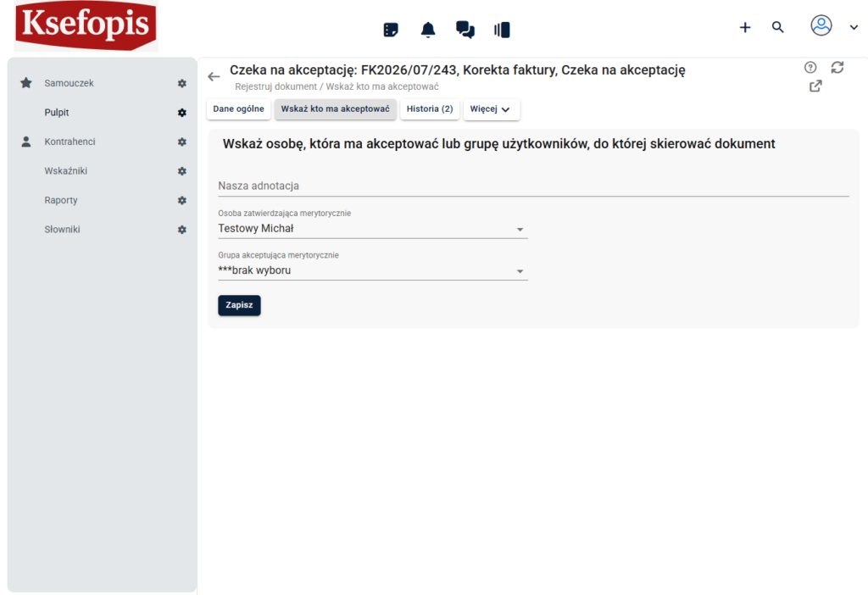Open notifications bell icon
The image size is (868, 595).
tap(428, 30)
